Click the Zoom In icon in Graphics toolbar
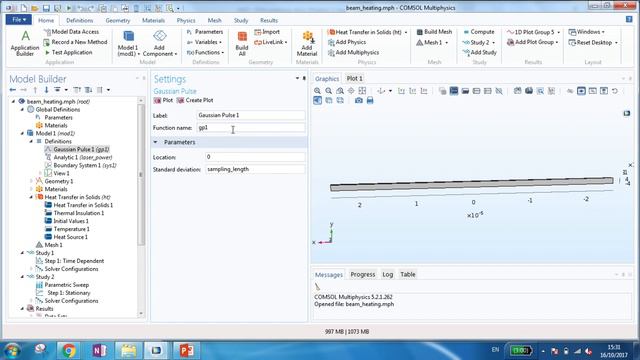This screenshot has height=360, width=640. [317, 91]
